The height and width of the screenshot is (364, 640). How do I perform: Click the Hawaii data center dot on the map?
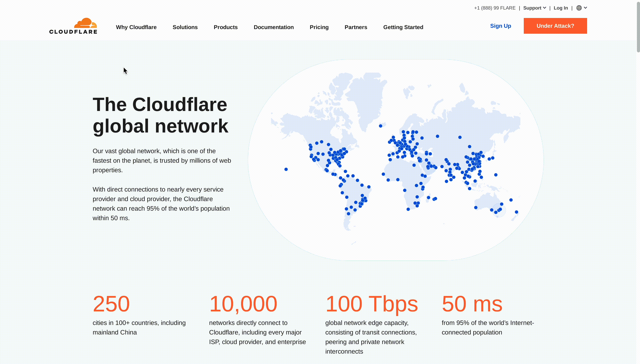tap(286, 170)
